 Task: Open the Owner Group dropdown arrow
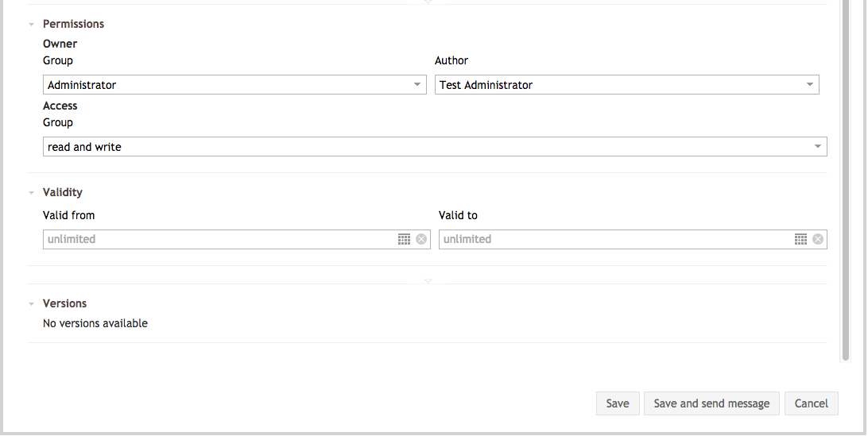pos(417,85)
